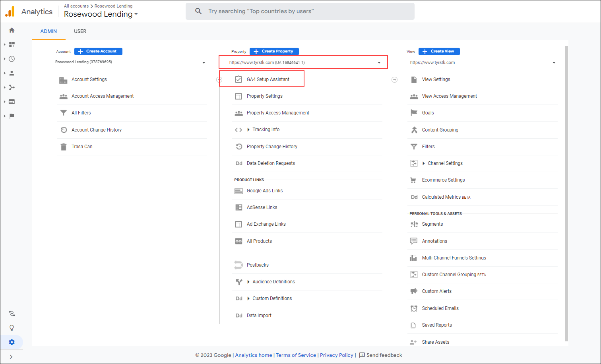This screenshot has width=601, height=364.
Task: Open the Privacy Policy link
Action: (x=336, y=355)
